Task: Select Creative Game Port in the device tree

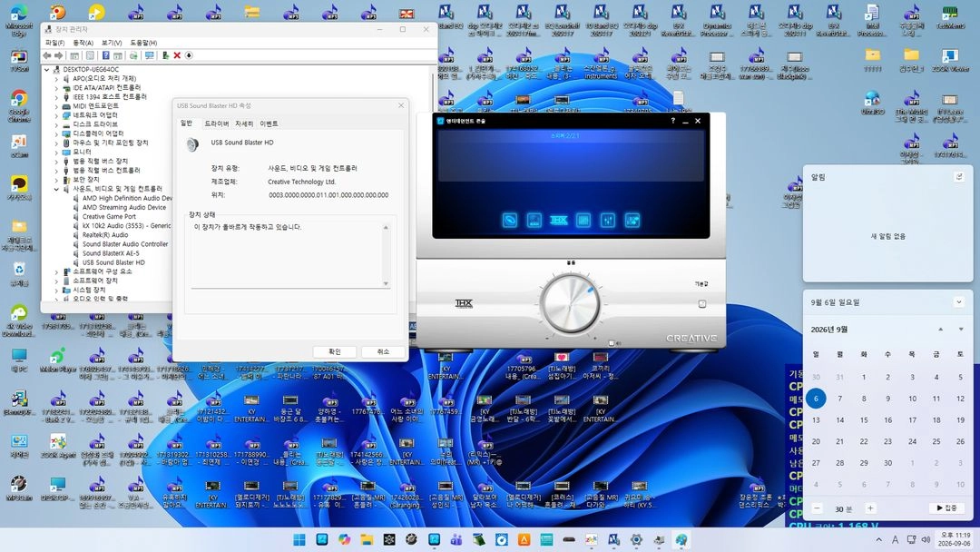Action: 109,216
